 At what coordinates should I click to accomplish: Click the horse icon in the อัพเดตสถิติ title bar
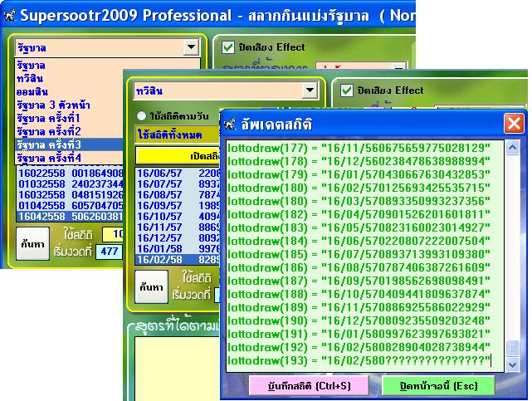coord(229,124)
